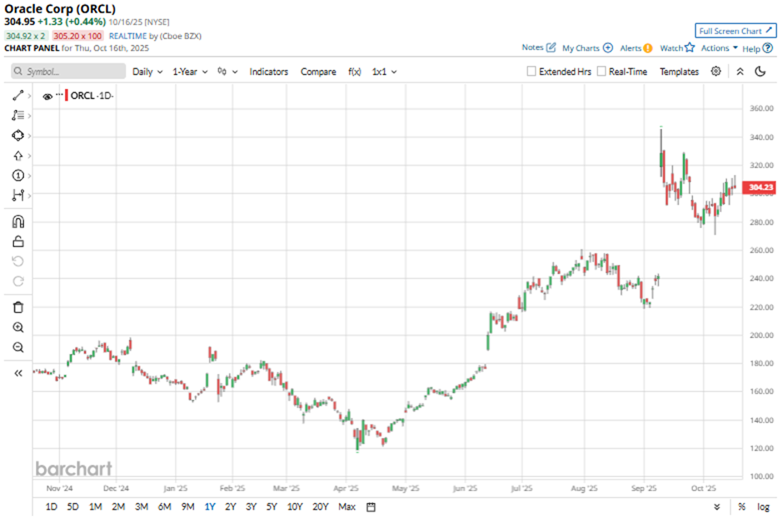The height and width of the screenshot is (532, 783).
Task: Delete drawings with the trash icon
Action: [x=17, y=307]
